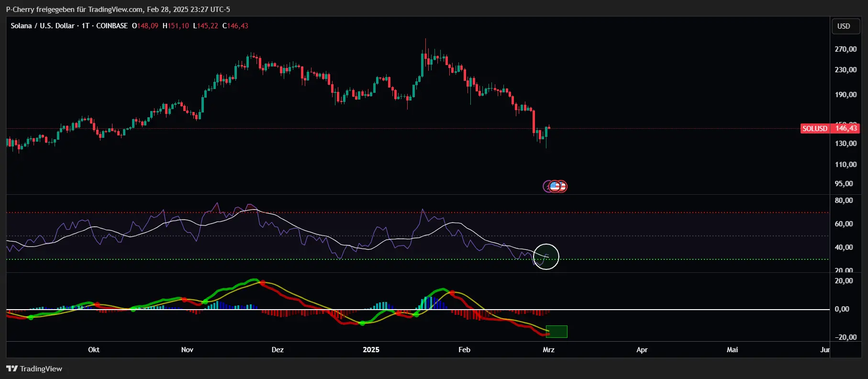
Task: Click the red MACD crossover dot near Dez
Action: coord(262,283)
